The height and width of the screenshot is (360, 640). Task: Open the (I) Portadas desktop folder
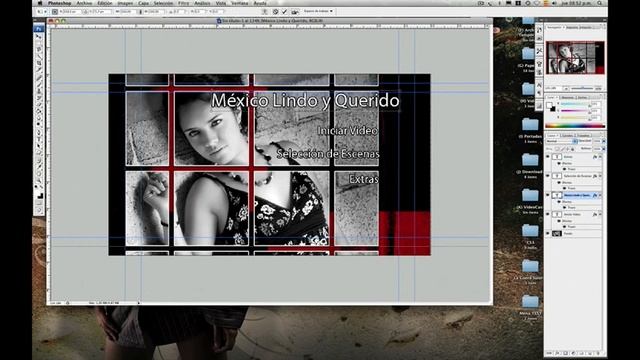point(530,124)
